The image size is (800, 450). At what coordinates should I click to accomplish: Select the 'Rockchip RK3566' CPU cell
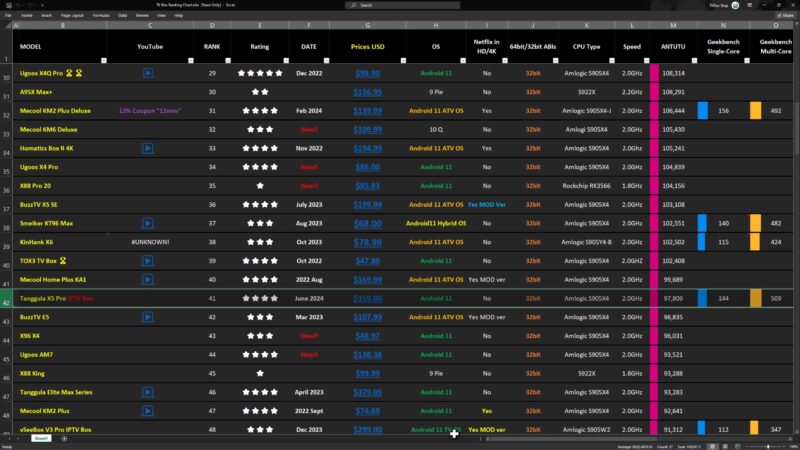(x=586, y=186)
